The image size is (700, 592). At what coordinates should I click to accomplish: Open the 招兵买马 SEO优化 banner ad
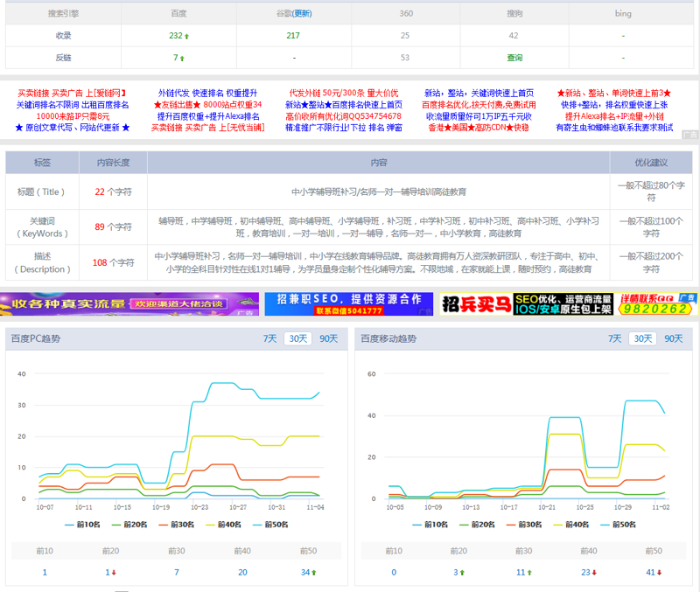coord(568,304)
